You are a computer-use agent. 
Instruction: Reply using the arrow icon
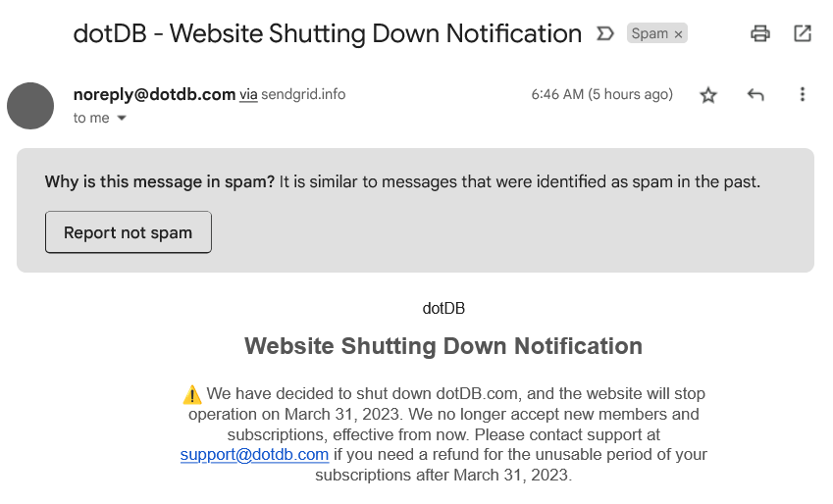click(x=755, y=95)
